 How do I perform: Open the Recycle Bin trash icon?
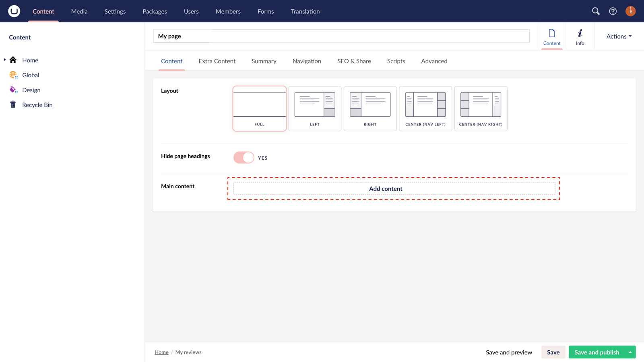[12, 105]
